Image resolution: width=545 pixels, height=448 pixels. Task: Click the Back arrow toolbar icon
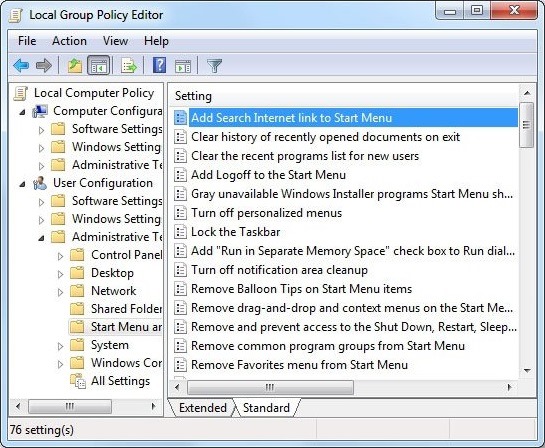21,65
